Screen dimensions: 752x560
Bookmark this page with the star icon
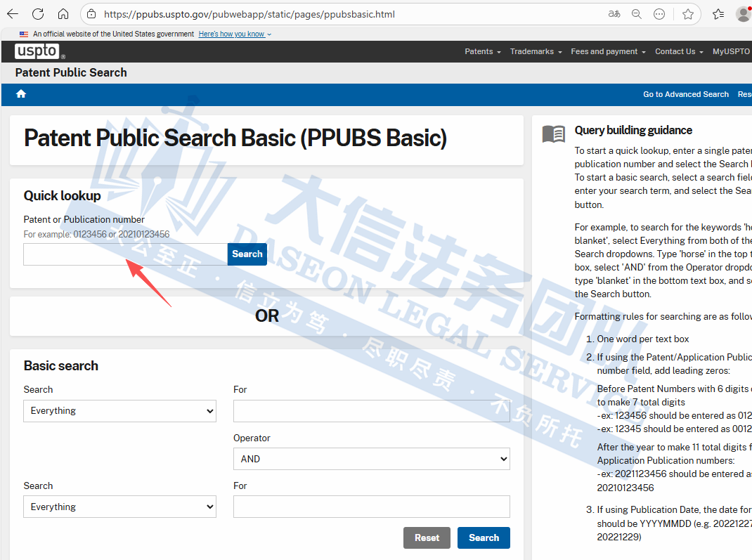pos(688,14)
